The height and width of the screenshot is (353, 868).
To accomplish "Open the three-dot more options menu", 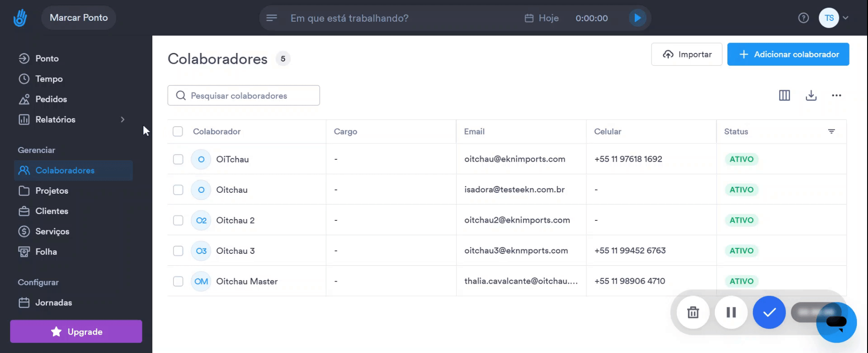I will (836, 95).
